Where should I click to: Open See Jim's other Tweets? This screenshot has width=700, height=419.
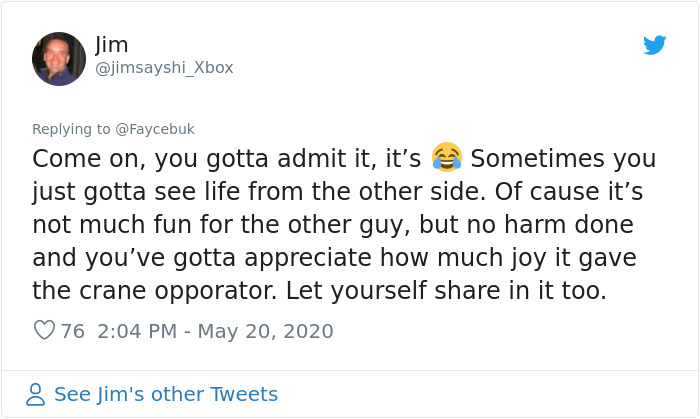tap(166, 394)
